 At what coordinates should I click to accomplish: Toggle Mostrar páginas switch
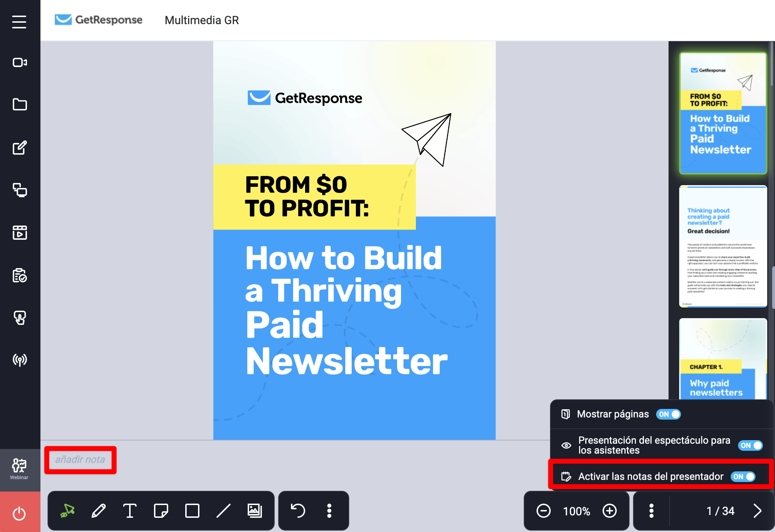[669, 414]
